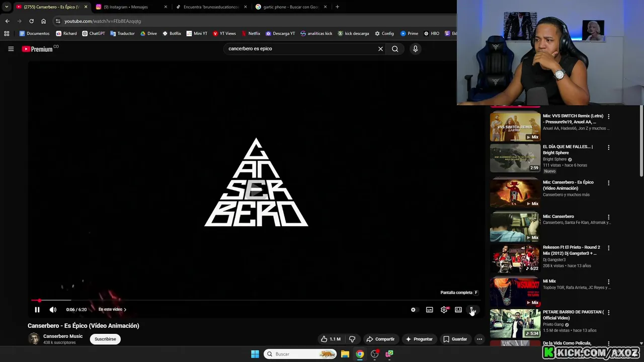Start voice search with microphone
644x362 pixels.
[x=415, y=49]
